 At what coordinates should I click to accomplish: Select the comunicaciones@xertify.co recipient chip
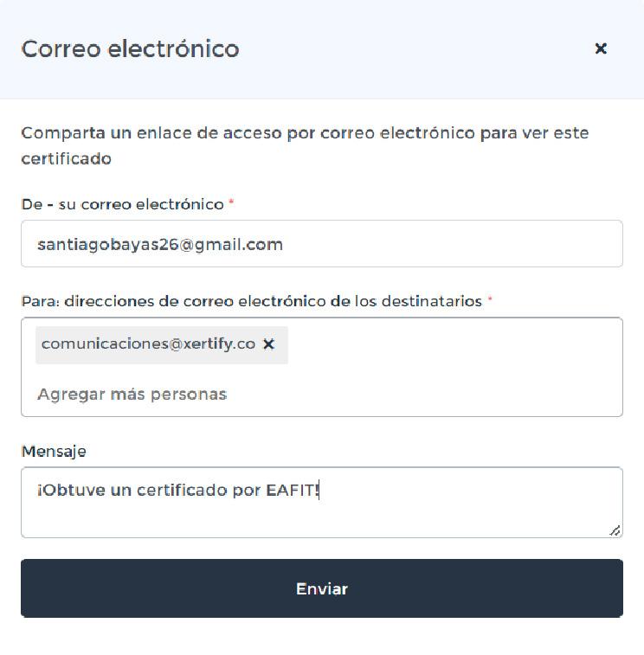tap(148, 344)
